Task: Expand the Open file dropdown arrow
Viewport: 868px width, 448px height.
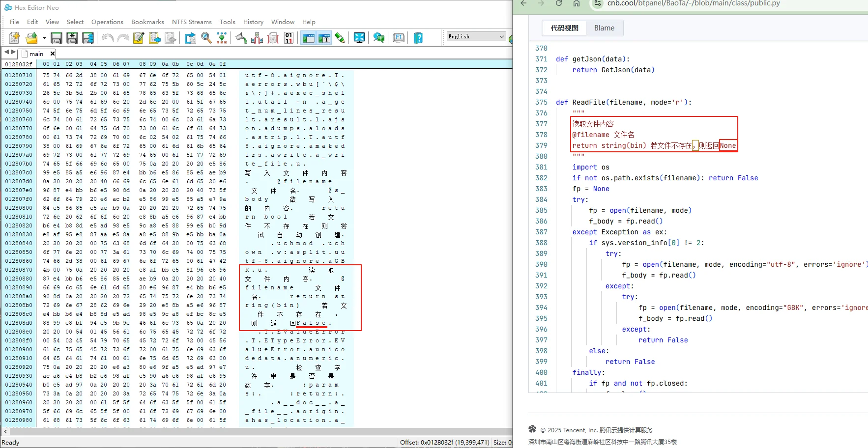Action: coord(44,38)
